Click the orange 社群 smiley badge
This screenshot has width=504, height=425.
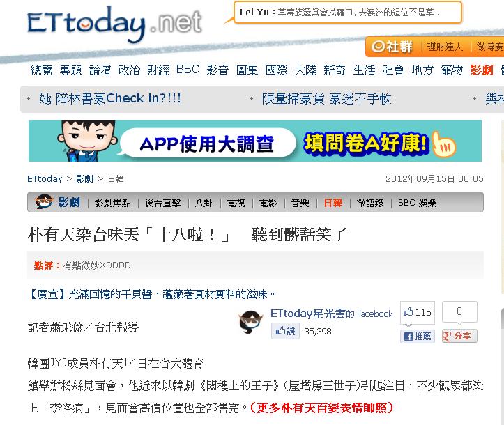[392, 47]
